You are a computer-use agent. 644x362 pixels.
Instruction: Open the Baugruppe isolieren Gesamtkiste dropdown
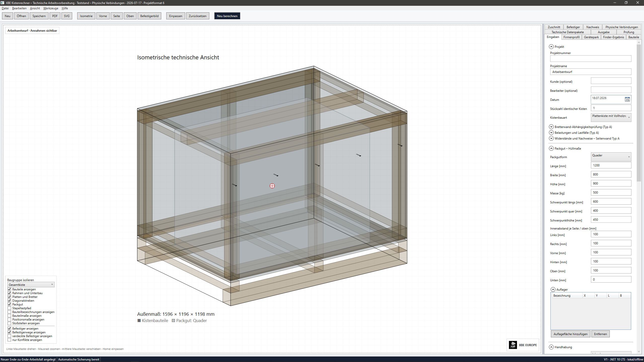[31, 285]
